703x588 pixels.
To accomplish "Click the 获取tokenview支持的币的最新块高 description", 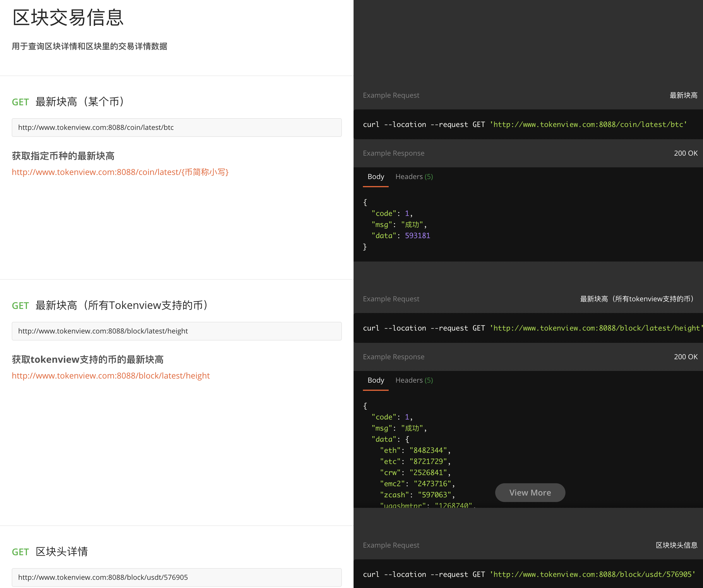I will pyautogui.click(x=88, y=360).
